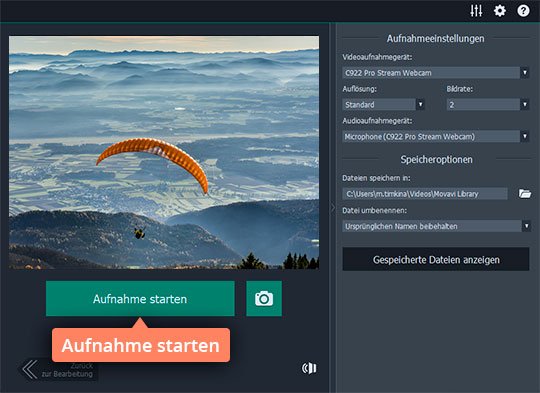
Task: Browse for save folder via the folder icon
Action: (x=525, y=194)
